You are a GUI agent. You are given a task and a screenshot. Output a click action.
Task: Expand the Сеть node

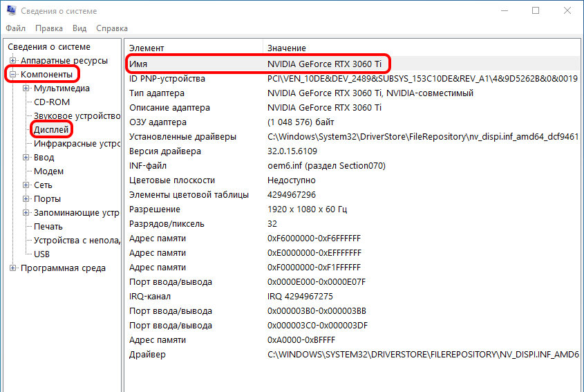(26, 185)
